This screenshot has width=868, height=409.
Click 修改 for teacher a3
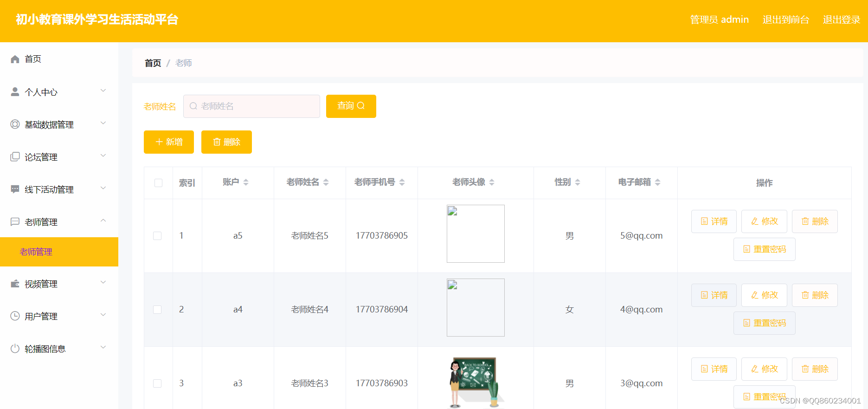click(764, 369)
